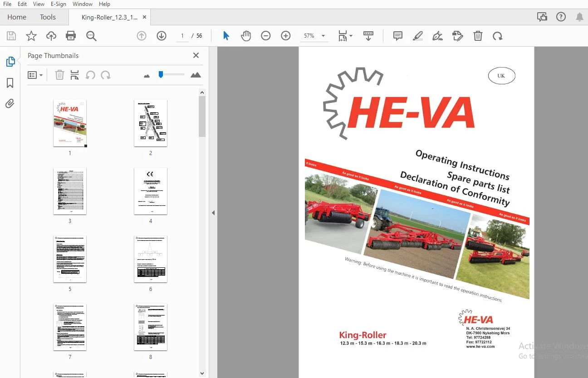Select page 4 thumbnail

(x=151, y=191)
